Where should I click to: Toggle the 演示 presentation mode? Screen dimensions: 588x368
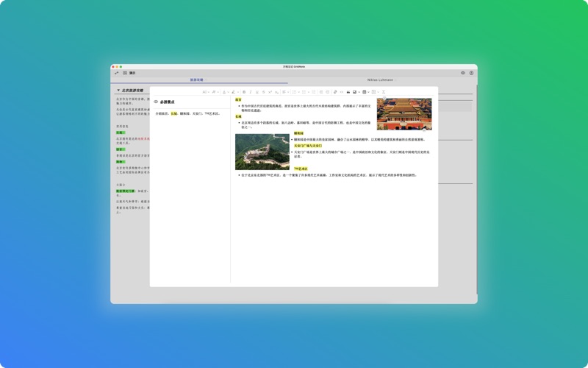click(129, 73)
